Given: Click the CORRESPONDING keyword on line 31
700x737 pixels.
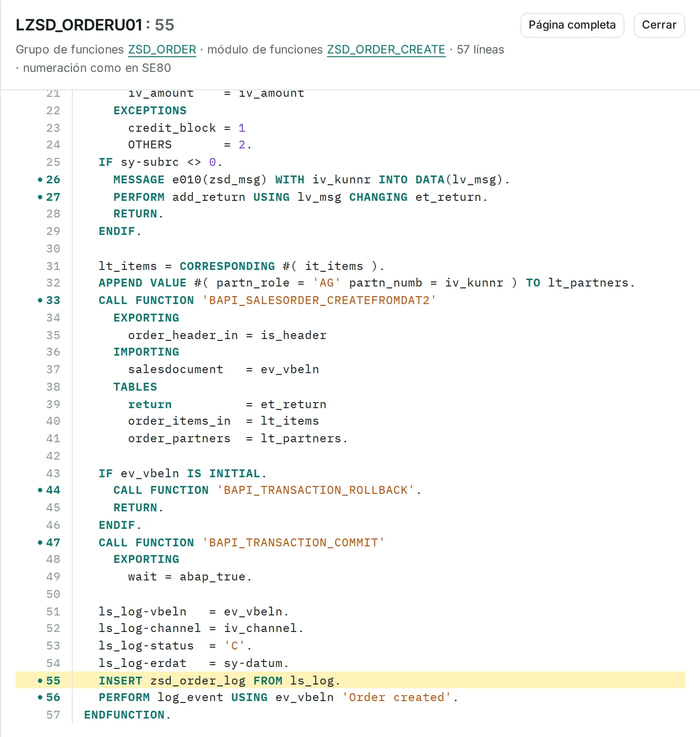Looking at the screenshot, I should [227, 266].
